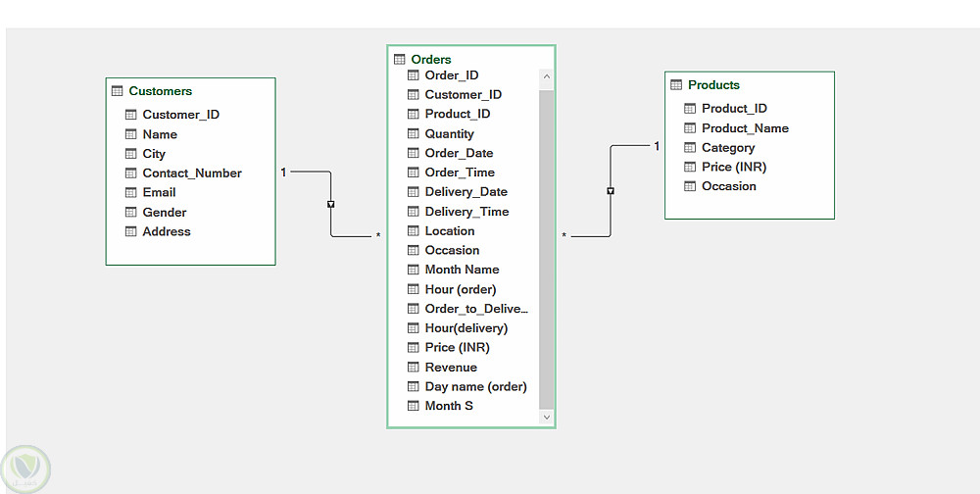The image size is (980, 494).
Task: Click the column icon beside Customer_ID in Customers
Action: tap(131, 115)
